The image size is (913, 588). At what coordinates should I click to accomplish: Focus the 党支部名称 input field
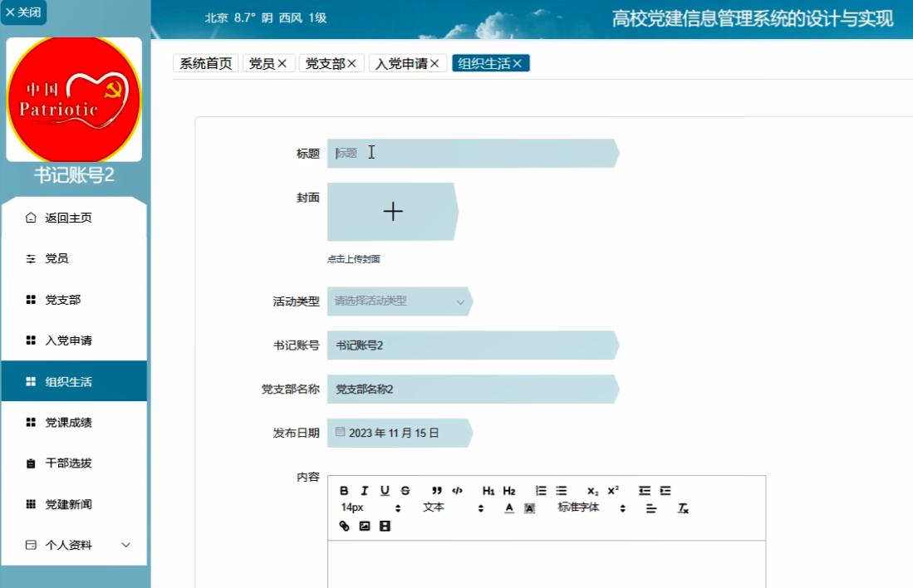[473, 390]
